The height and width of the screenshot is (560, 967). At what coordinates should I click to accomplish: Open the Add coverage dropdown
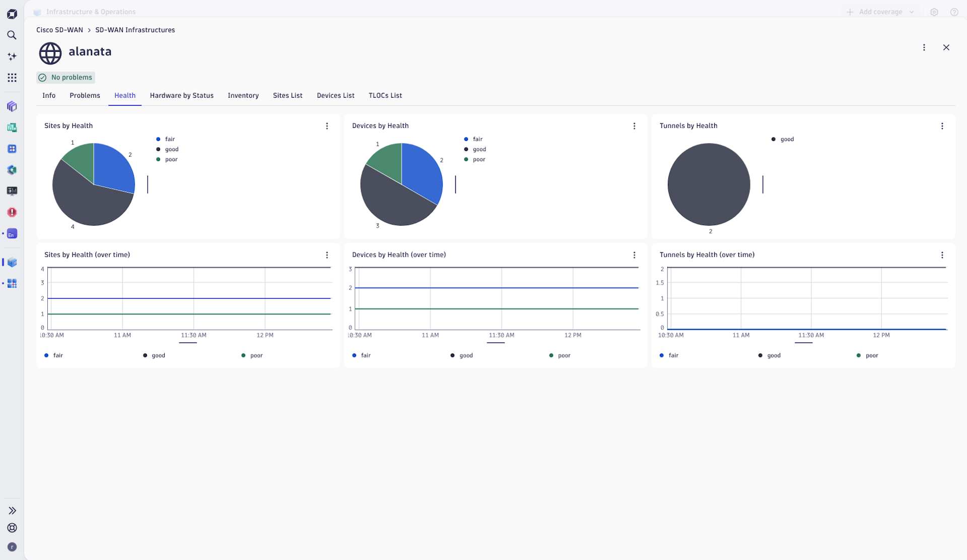coord(880,12)
